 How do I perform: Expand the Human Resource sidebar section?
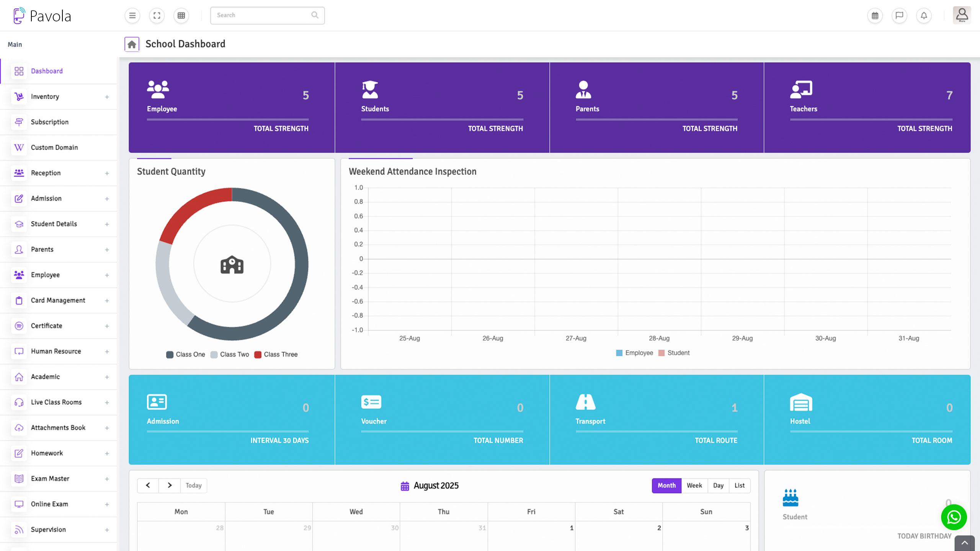tap(107, 351)
